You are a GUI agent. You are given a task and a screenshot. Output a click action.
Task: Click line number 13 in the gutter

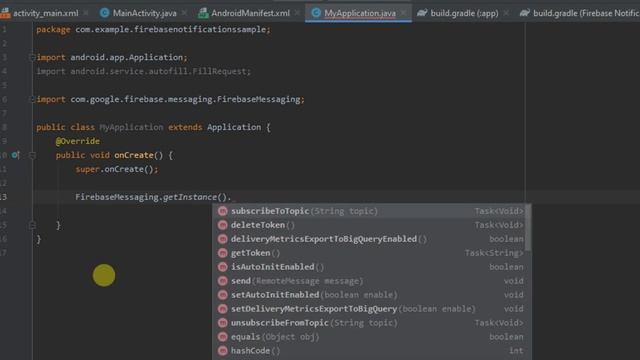point(4,197)
